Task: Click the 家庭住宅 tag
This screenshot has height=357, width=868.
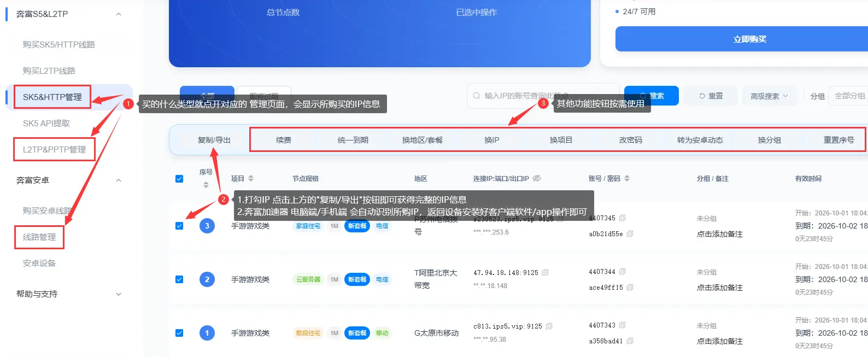Action: [x=308, y=226]
